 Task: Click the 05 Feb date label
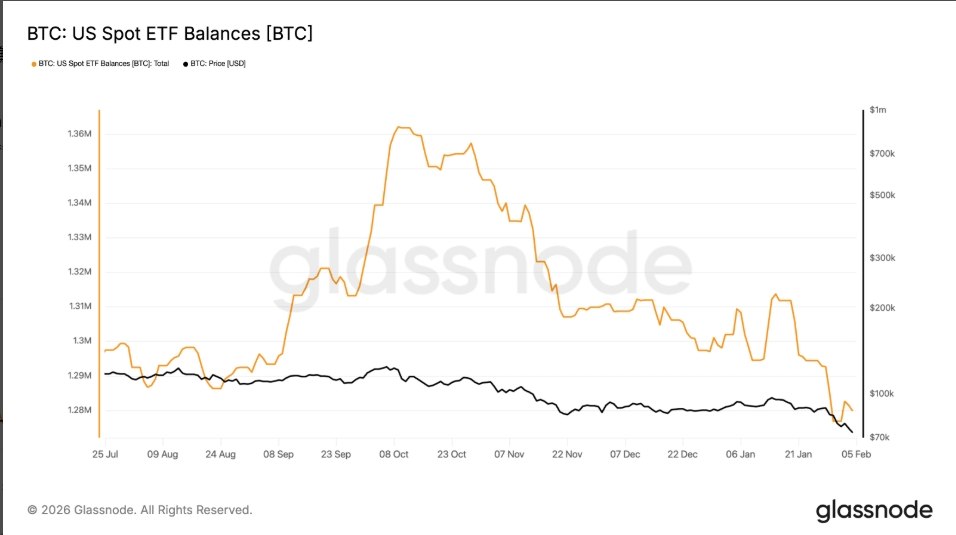coord(857,453)
